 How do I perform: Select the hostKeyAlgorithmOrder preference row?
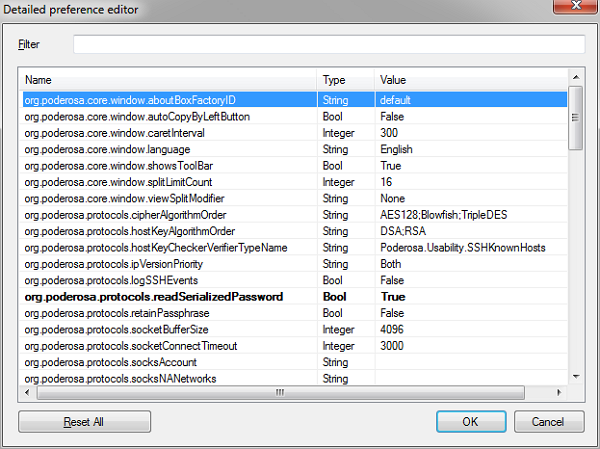click(x=295, y=231)
